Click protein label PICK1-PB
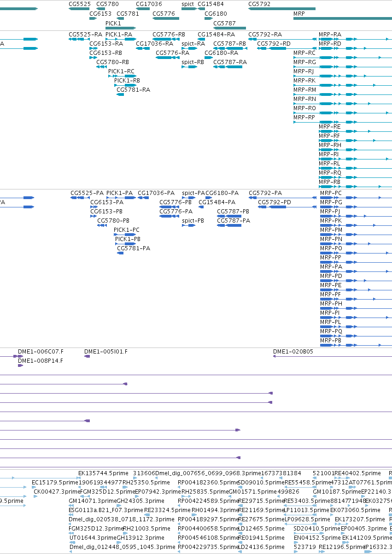This screenshot has width=392, height=554. (x=128, y=239)
